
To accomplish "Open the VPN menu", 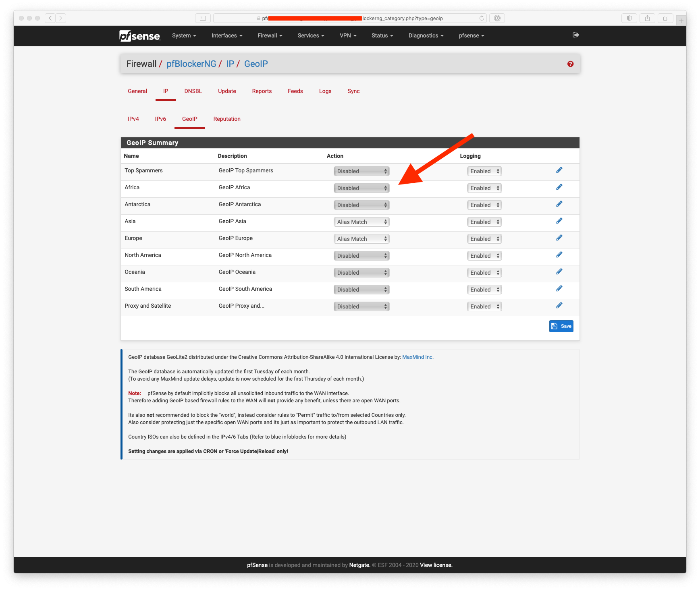I will [x=348, y=35].
